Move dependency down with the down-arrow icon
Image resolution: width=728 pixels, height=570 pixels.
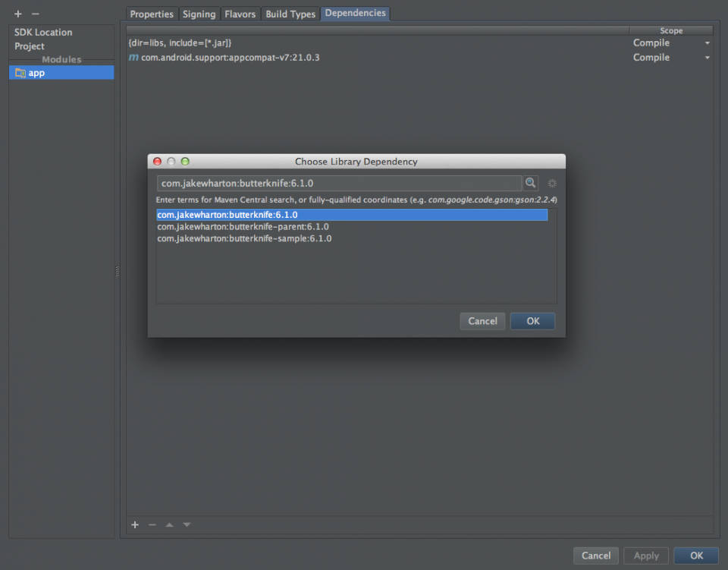[x=186, y=524]
